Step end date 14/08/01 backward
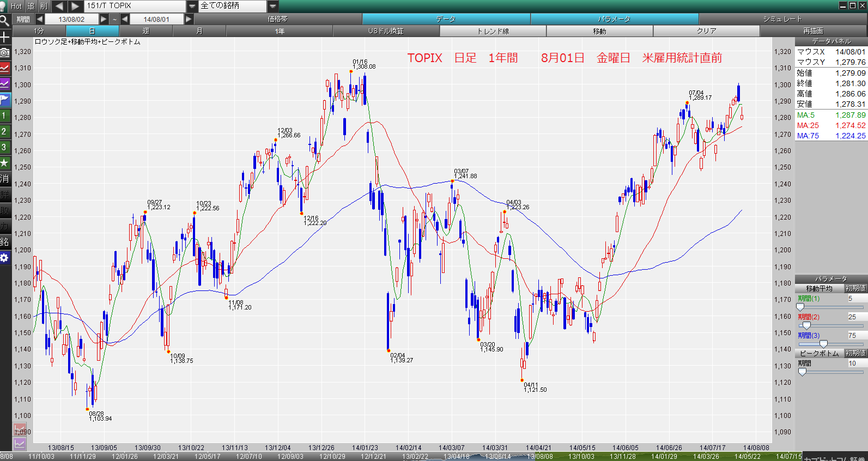This screenshot has width=868, height=461. coord(125,19)
